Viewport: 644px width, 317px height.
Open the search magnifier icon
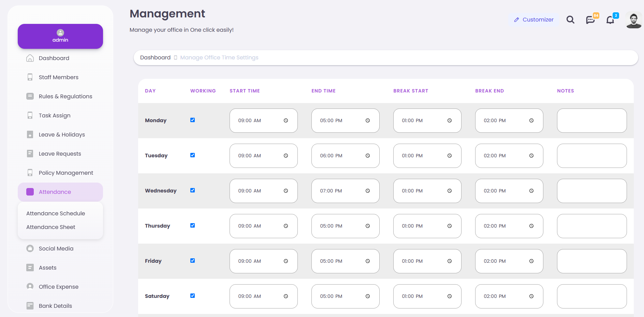coord(570,20)
